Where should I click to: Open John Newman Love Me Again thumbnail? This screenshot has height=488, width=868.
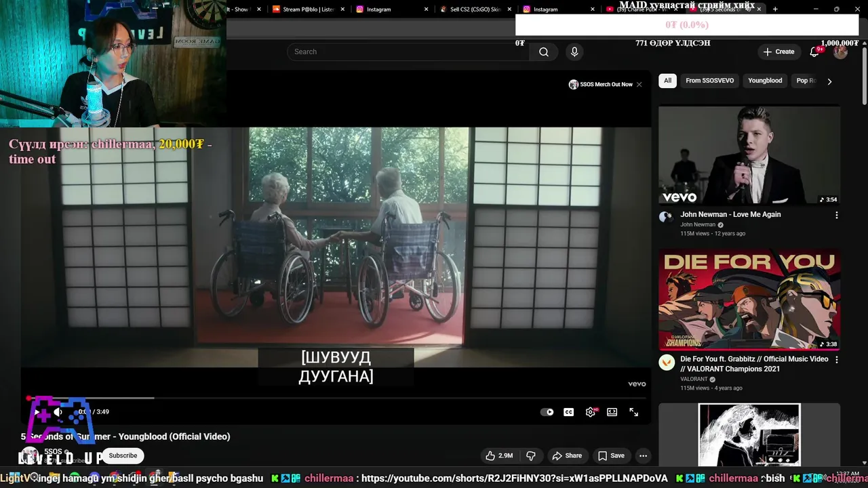(x=749, y=155)
